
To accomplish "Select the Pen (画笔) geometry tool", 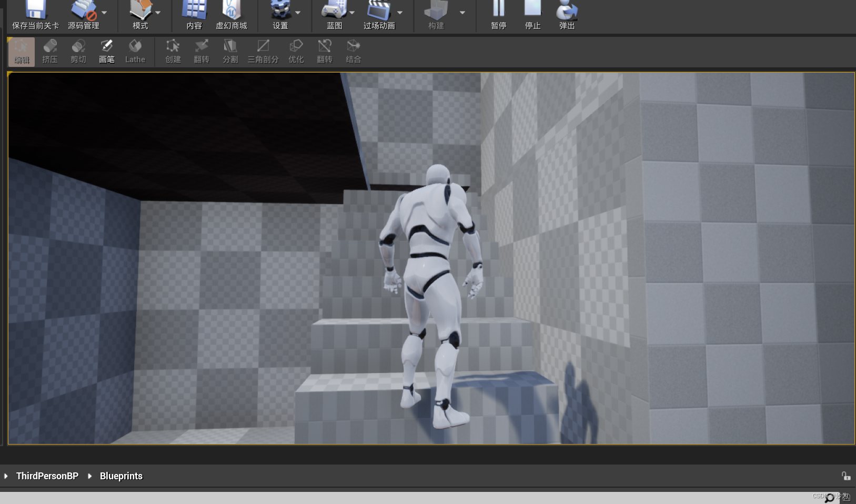I will coord(107,52).
